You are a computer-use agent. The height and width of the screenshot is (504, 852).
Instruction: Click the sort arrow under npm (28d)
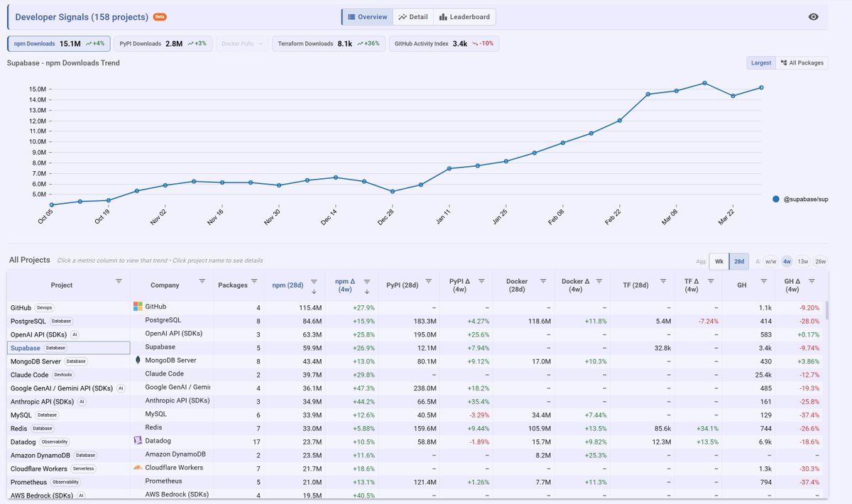pos(314,291)
